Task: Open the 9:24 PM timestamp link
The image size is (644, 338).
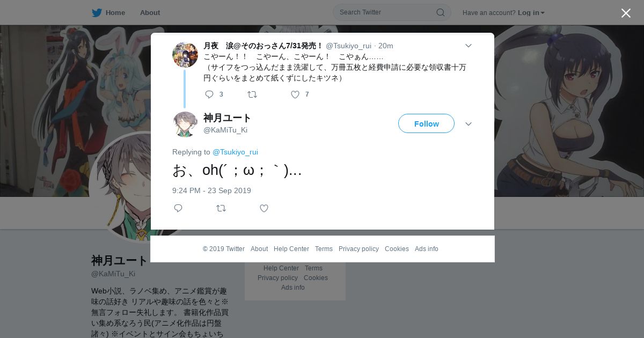Action: pos(211,190)
